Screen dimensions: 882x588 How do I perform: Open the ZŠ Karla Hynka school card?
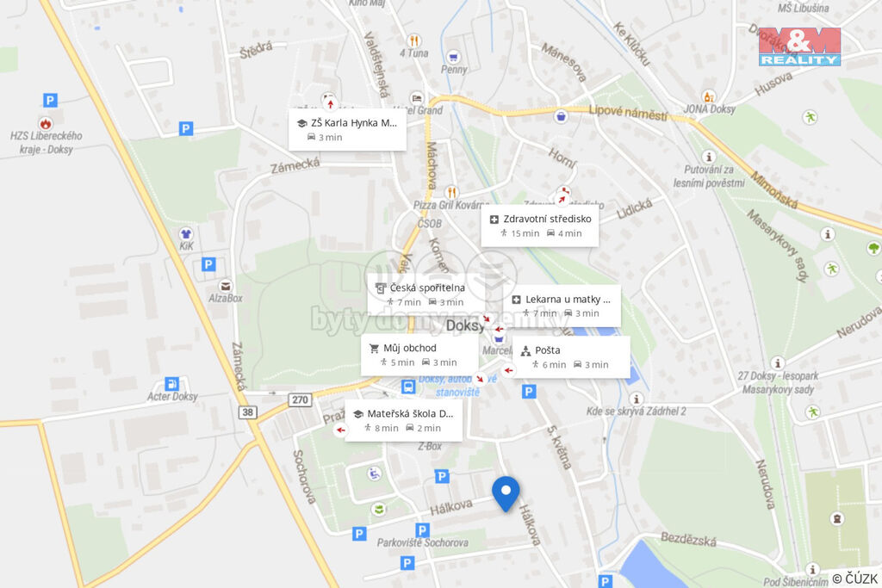coord(347,130)
